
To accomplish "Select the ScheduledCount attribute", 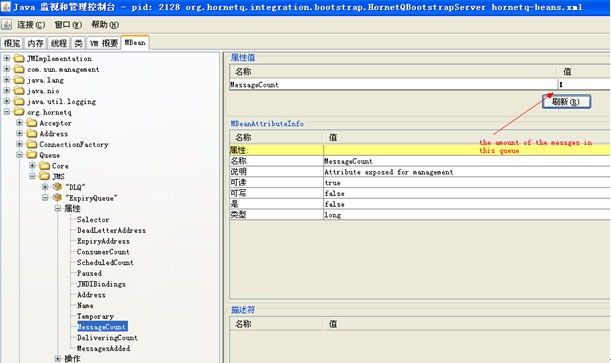I will pos(105,263).
